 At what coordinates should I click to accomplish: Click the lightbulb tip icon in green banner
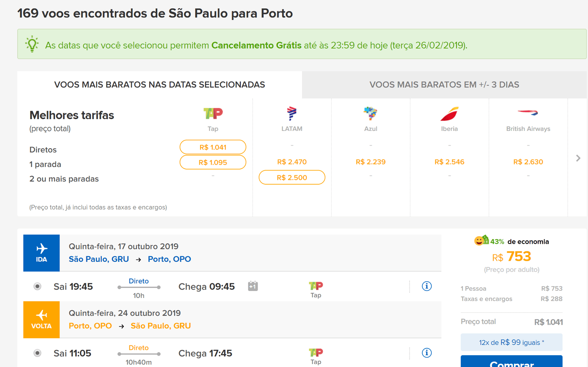(32, 44)
